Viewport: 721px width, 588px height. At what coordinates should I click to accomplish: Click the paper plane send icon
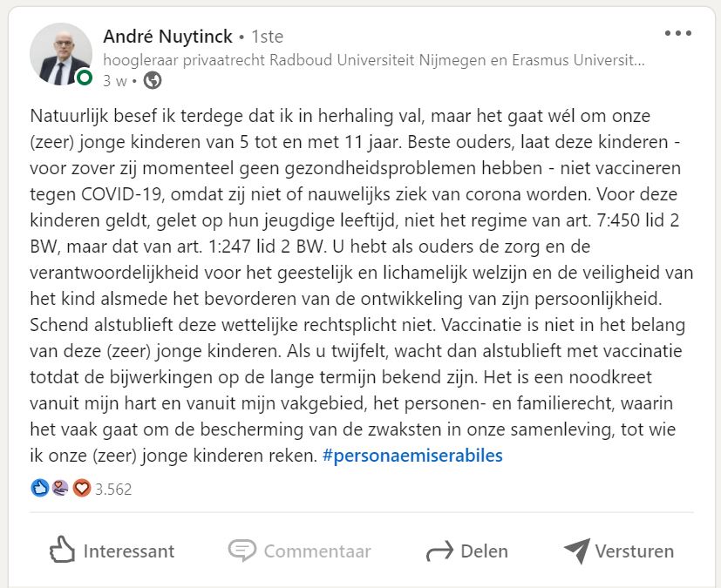pos(577,551)
